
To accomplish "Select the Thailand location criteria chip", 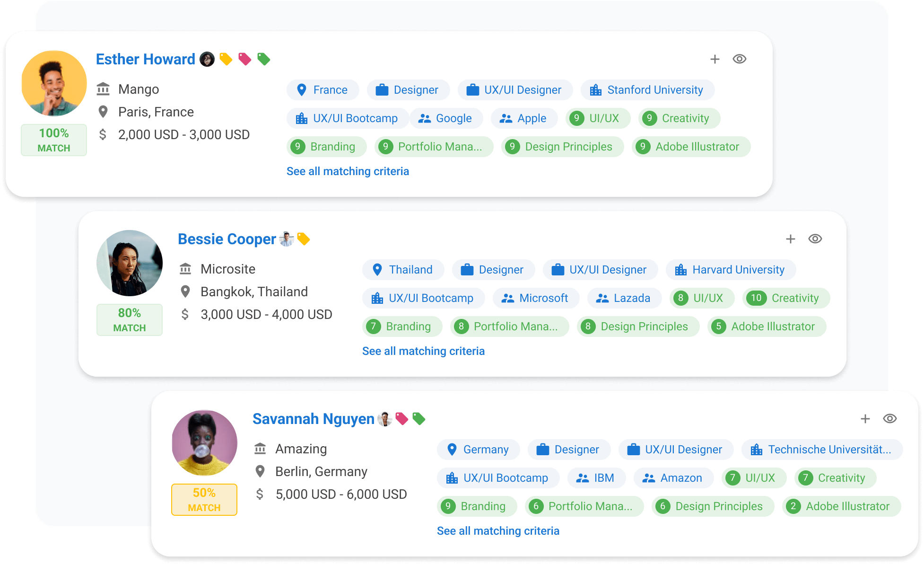I will coord(403,270).
